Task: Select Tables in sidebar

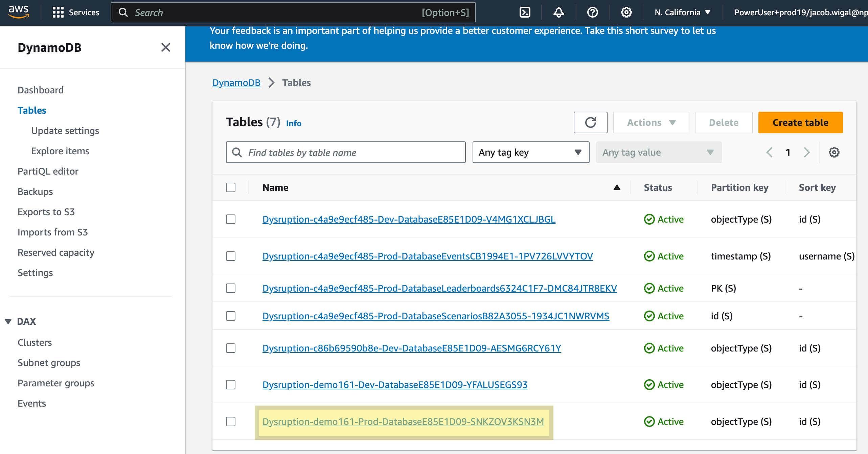Action: [32, 110]
